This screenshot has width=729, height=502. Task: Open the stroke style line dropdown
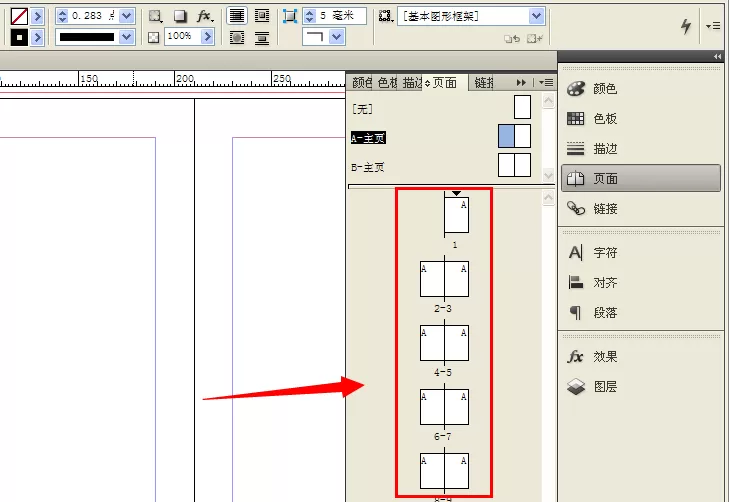click(126, 37)
